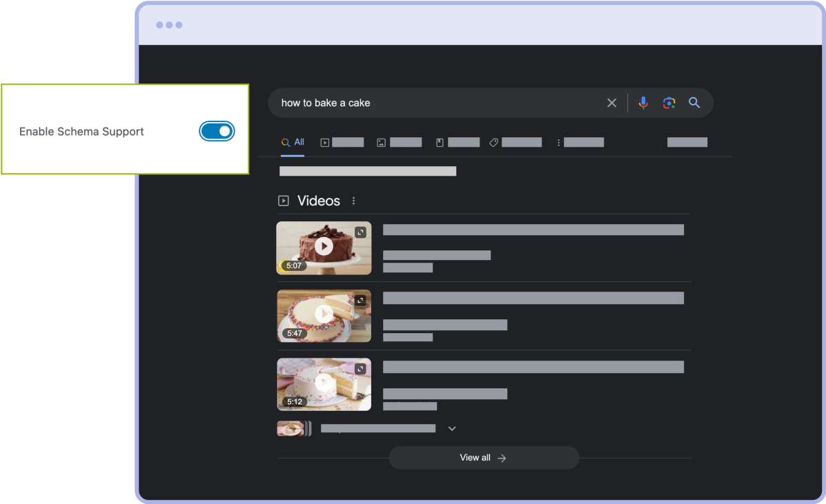Open Google Lens image search icon
826x504 pixels.
tap(669, 103)
